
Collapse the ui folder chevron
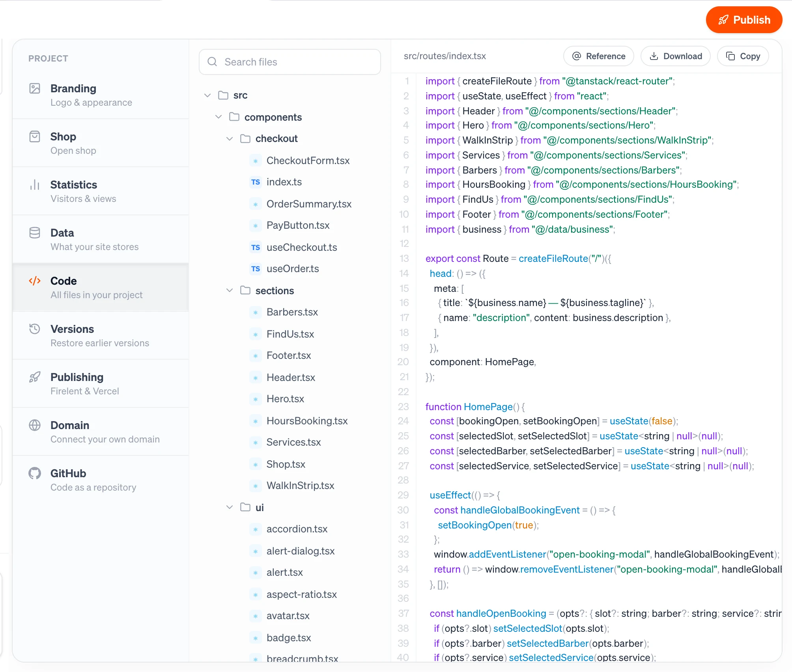point(230,507)
